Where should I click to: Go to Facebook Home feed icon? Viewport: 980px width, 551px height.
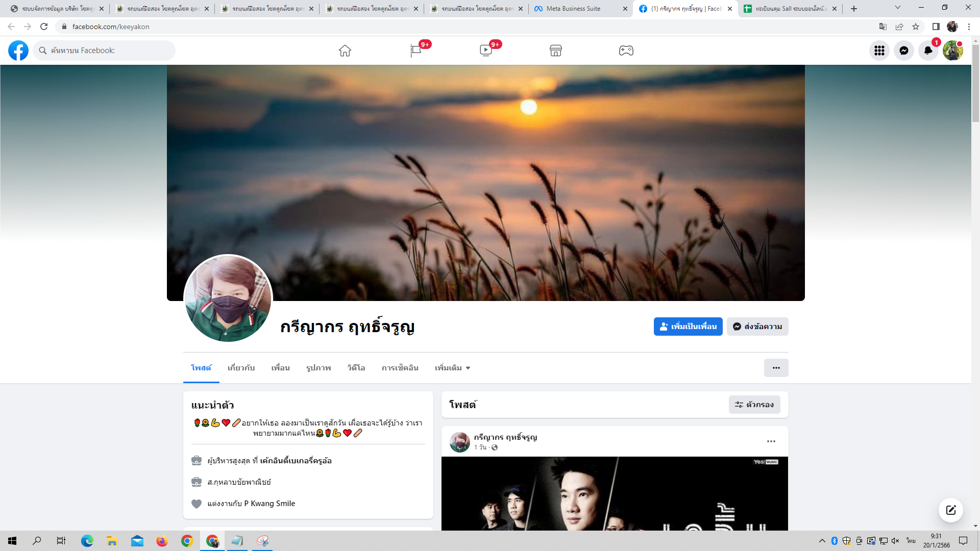click(x=345, y=51)
